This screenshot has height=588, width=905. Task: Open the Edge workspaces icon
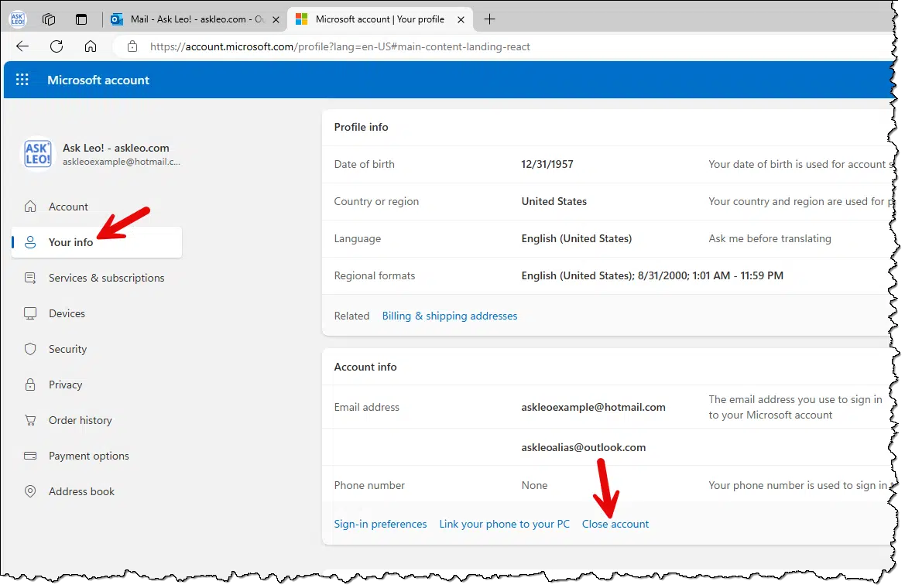tap(49, 19)
